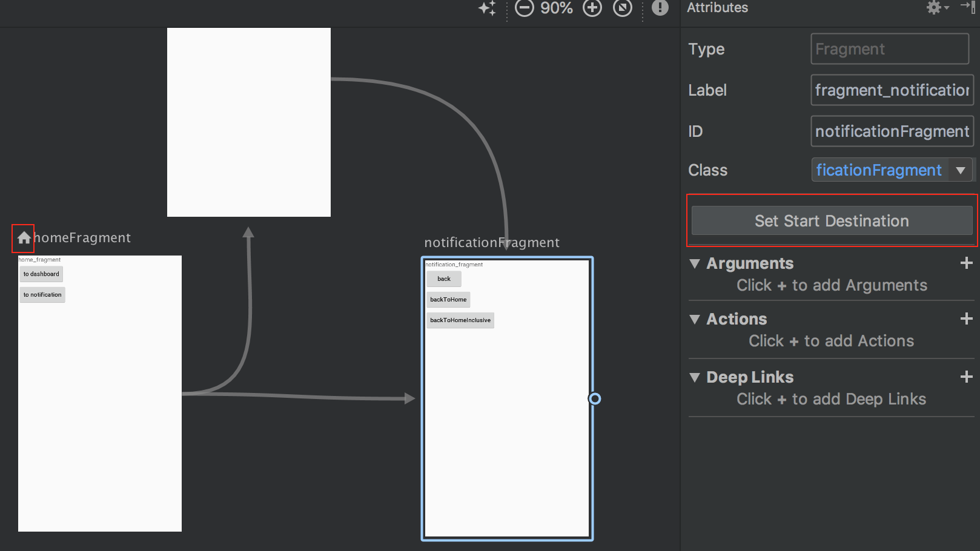Viewport: 980px width, 551px height.
Task: Click the home start destination icon
Action: [x=24, y=238]
